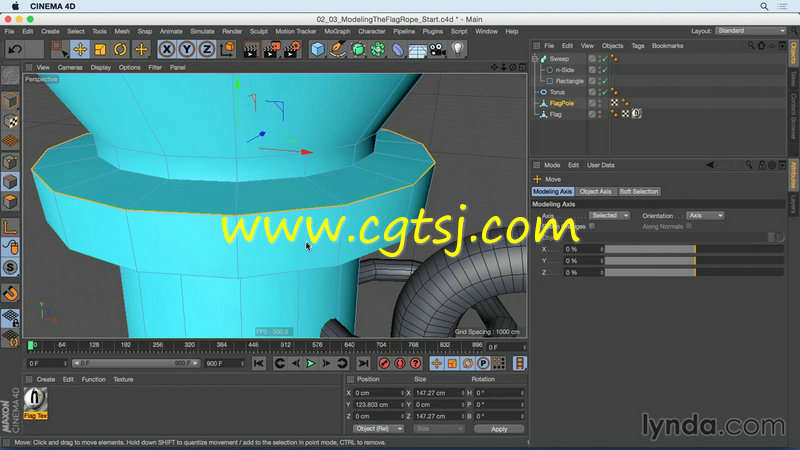Toggle Y axis lock
This screenshot has width=800, height=450.
(x=187, y=49)
